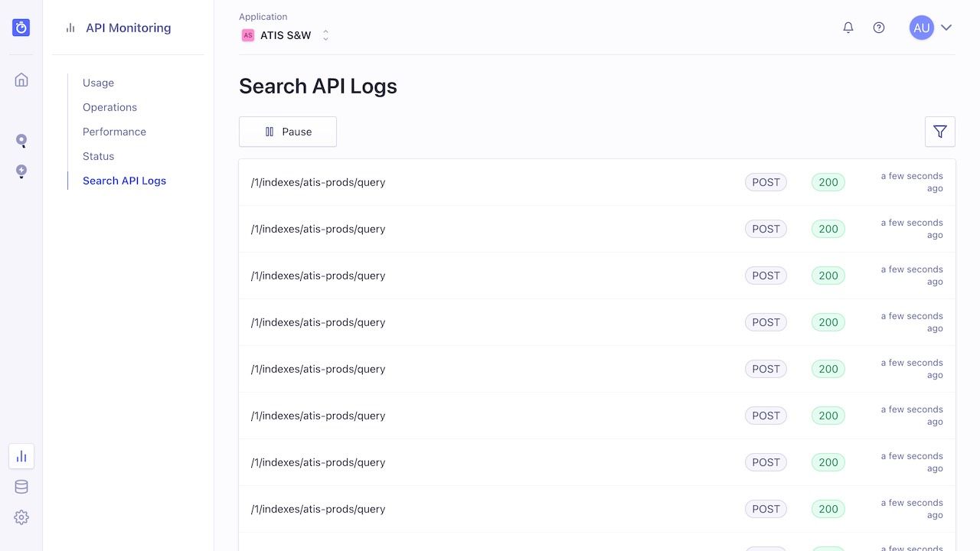Viewport: 980px width, 551px height.
Task: Open the Recommend product icon
Action: click(x=21, y=171)
